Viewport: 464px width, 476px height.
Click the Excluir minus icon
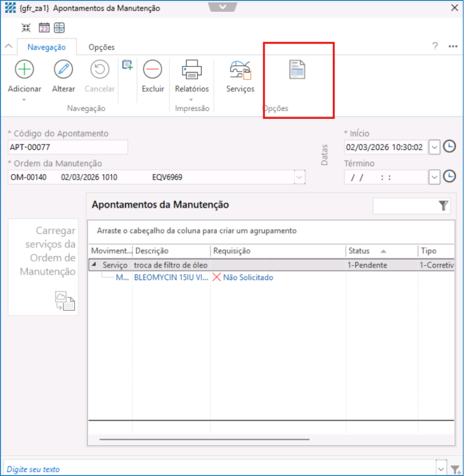[x=152, y=70]
